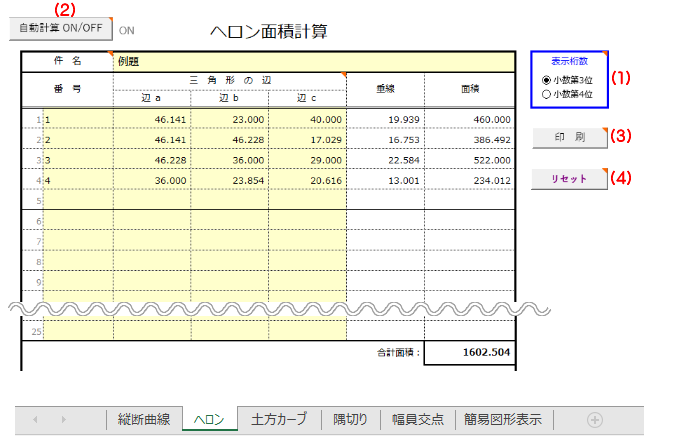Click the 件名 input cell containing 例題
Screen dimensions: 700x447
click(230, 61)
